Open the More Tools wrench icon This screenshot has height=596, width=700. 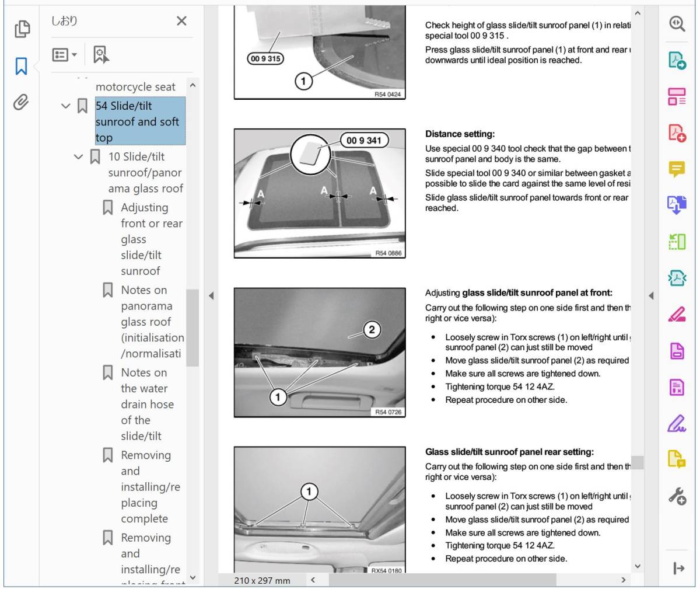(x=677, y=496)
